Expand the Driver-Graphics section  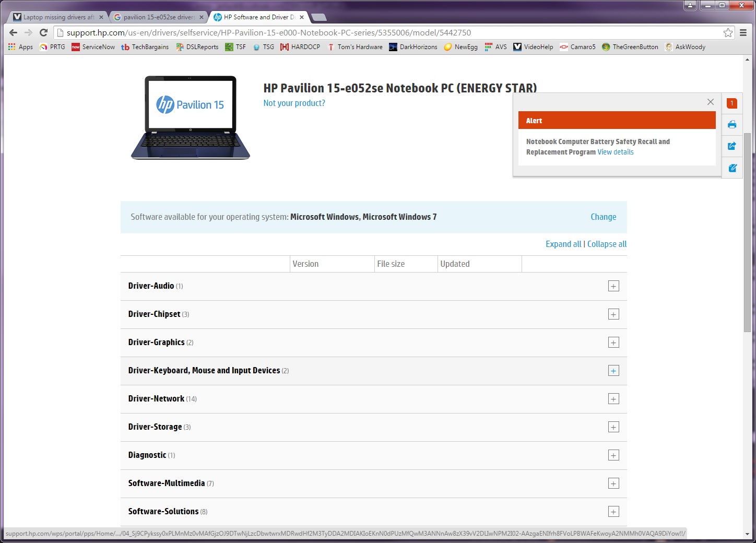pyautogui.click(x=613, y=343)
